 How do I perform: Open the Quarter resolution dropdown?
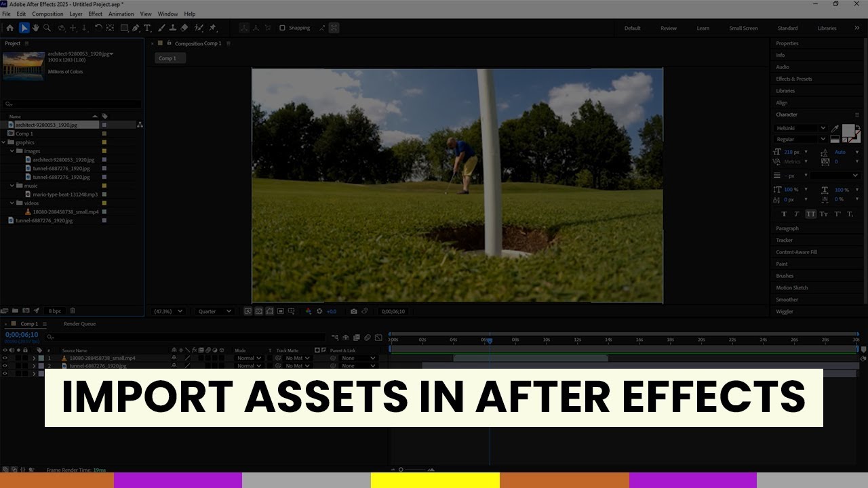[214, 311]
